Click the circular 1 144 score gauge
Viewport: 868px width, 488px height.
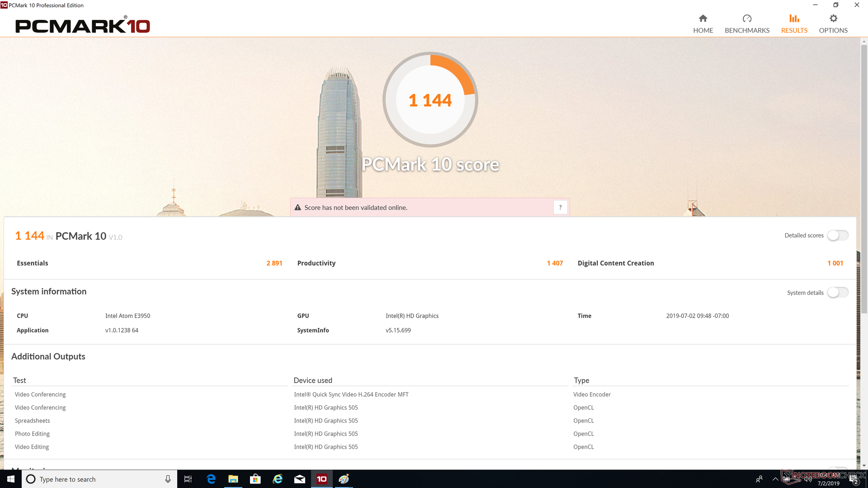(430, 100)
